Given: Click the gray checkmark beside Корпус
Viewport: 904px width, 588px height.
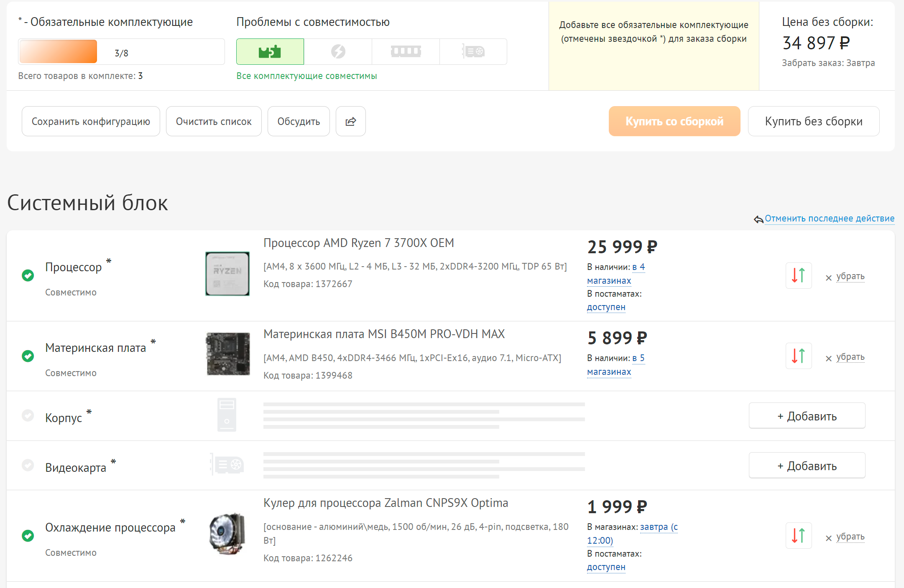Looking at the screenshot, I should pyautogui.click(x=27, y=415).
